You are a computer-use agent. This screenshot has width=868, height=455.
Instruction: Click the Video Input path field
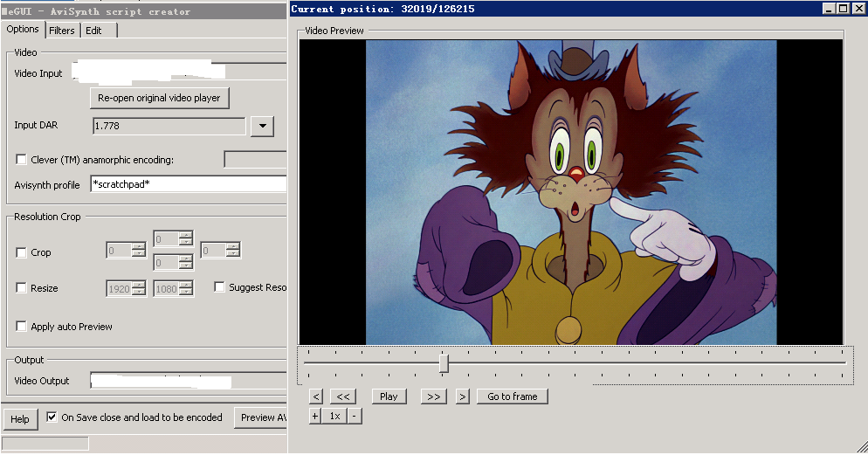click(x=180, y=72)
